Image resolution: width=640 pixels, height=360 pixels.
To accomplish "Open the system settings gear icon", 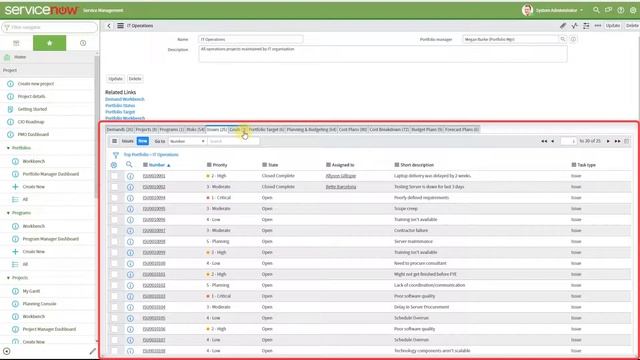I will tap(633, 10).
